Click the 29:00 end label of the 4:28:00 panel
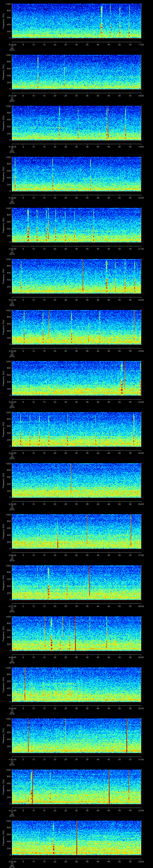The width and height of the screenshot is (153, 868). [x=141, y=657]
